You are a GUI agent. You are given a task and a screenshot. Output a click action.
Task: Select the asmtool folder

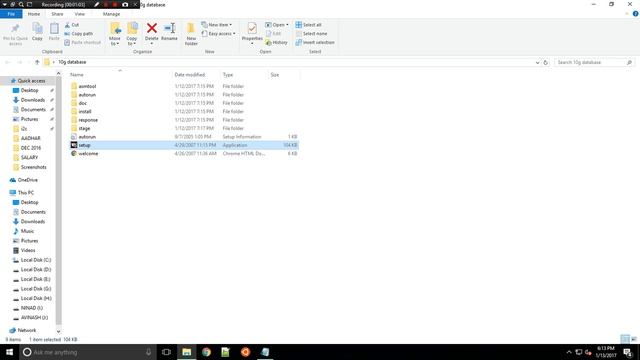(x=184, y=86)
